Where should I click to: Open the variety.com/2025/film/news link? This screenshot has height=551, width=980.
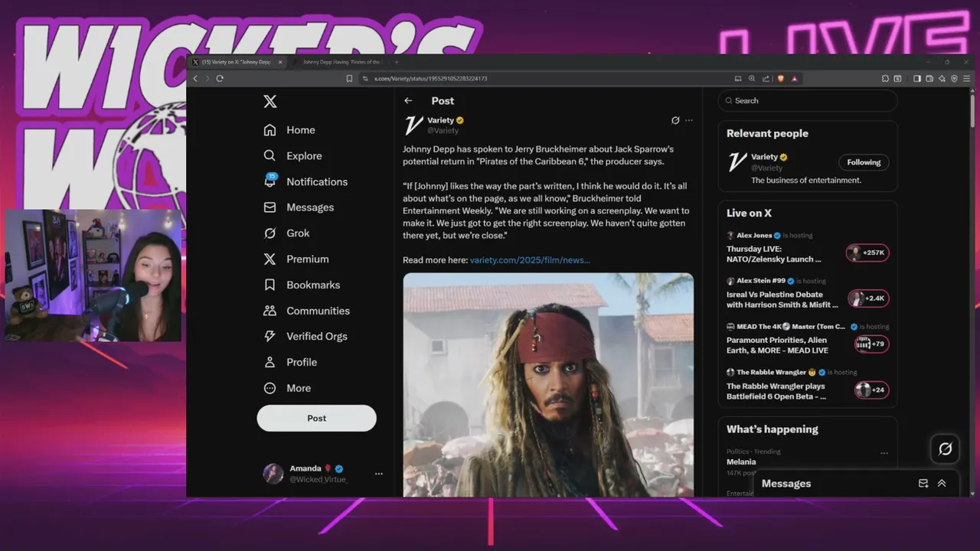[530, 260]
